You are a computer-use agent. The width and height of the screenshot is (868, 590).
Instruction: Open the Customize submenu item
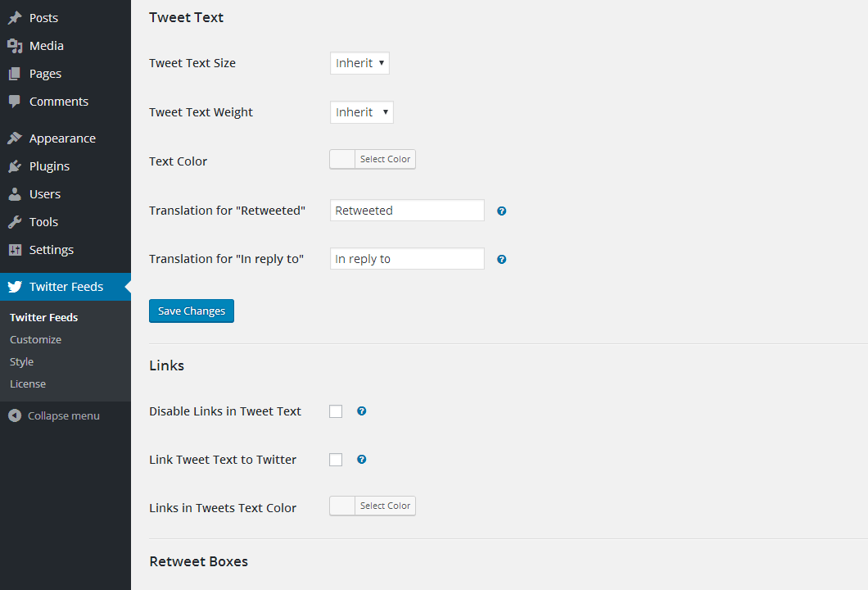pos(35,339)
